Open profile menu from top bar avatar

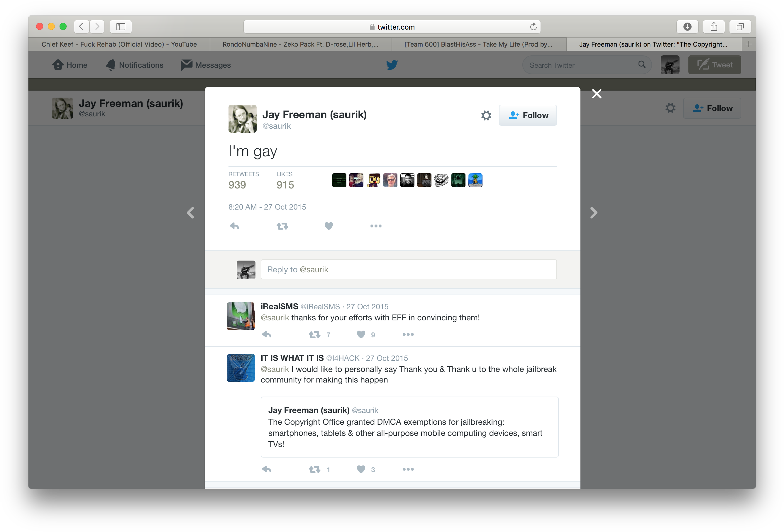click(670, 65)
